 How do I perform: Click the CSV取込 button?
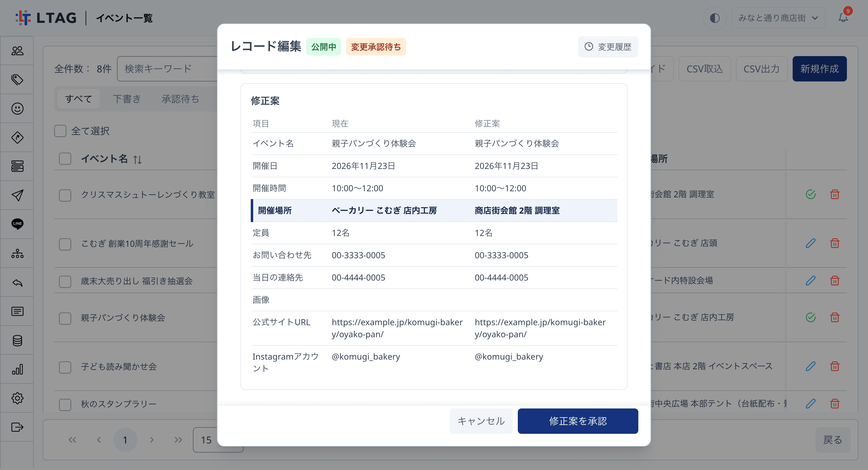(x=705, y=69)
